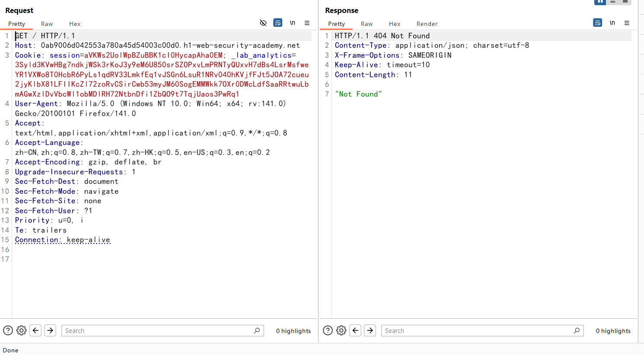Toggle word wrap in Response panel
Image resolution: width=644 pixels, height=355 pixels.
(597, 23)
